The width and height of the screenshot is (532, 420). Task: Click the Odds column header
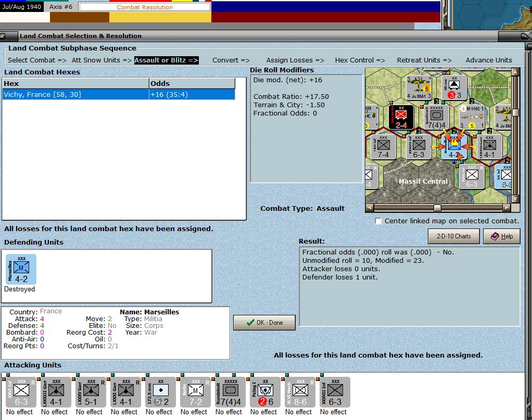(x=192, y=83)
